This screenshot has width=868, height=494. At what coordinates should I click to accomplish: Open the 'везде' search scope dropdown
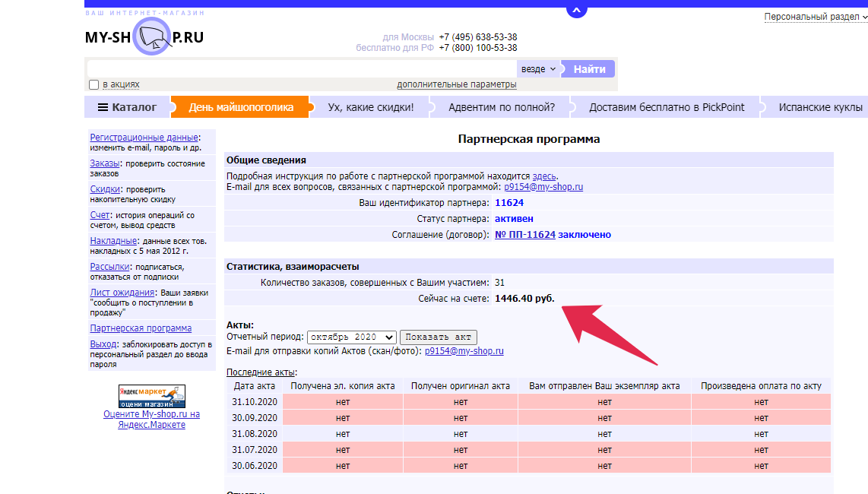(539, 68)
